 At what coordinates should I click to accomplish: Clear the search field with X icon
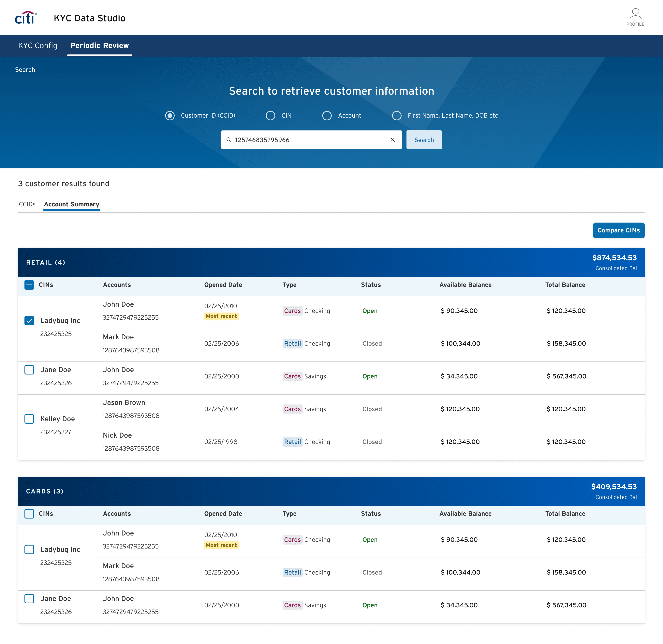pos(392,140)
